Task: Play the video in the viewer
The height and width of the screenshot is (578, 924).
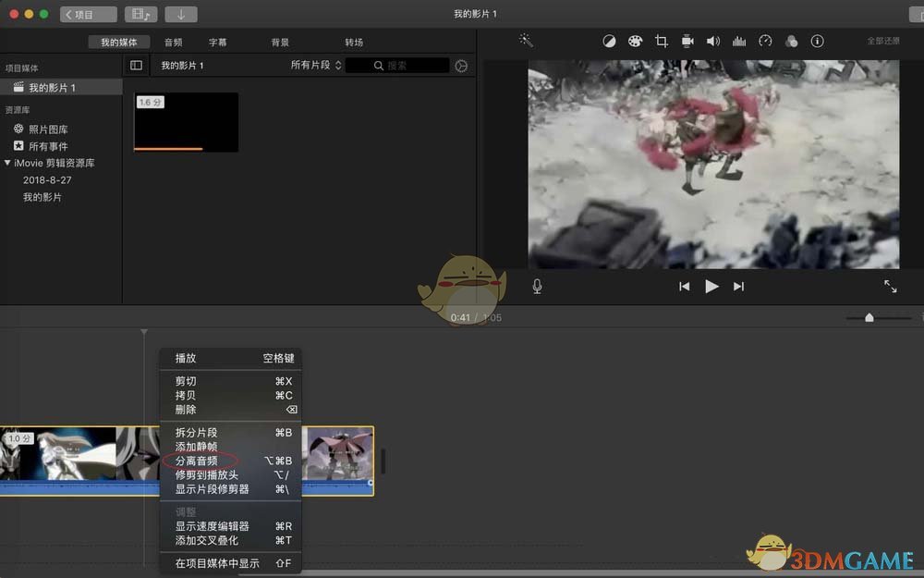Action: [711, 286]
